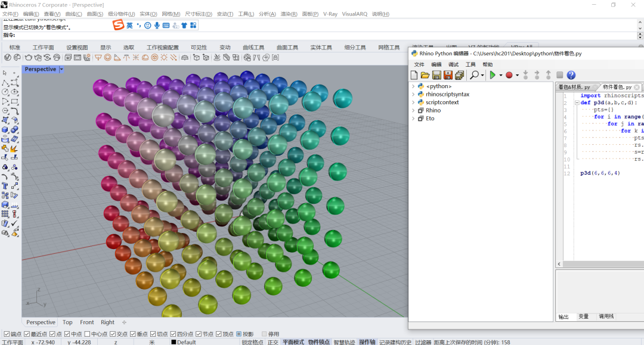Open the 调试 menu in Python editor
This screenshot has height=345, width=644.
453,64
